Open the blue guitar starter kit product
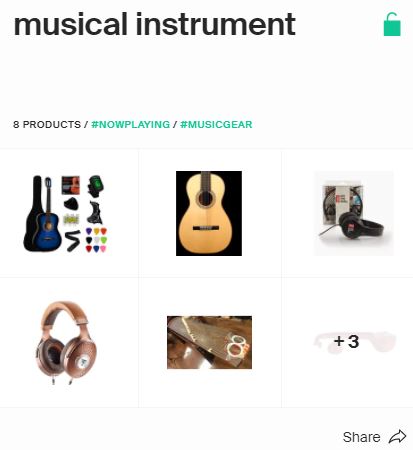 65,213
